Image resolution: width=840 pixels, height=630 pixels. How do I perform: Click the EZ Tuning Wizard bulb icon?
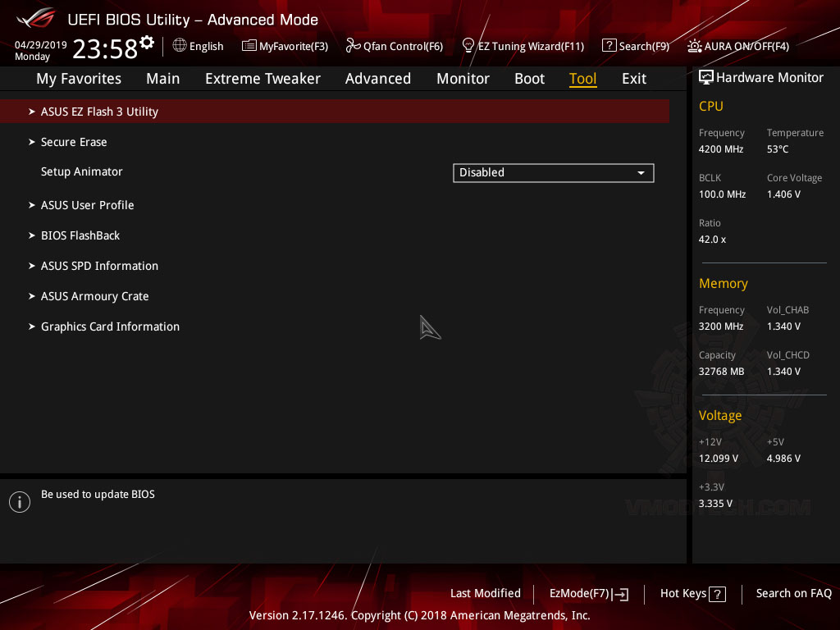point(468,46)
